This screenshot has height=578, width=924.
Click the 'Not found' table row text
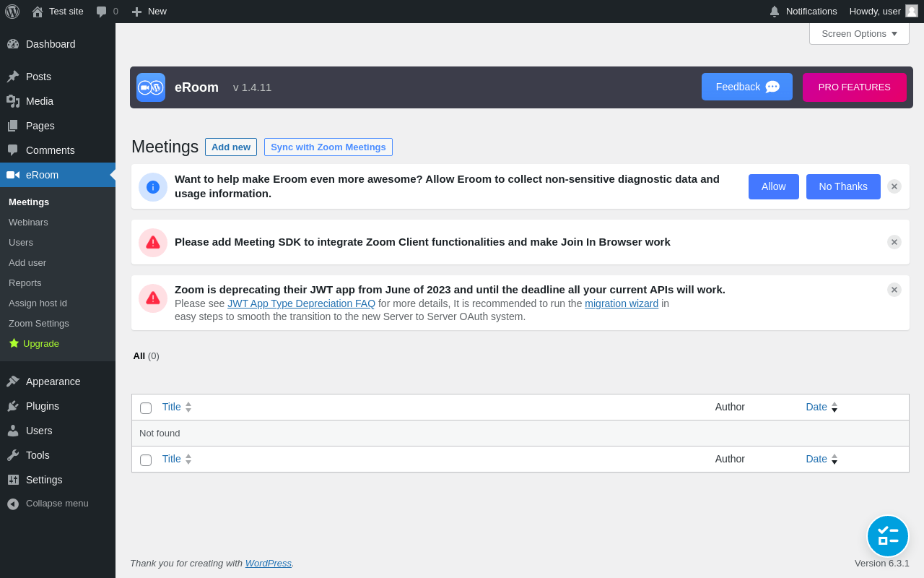click(x=160, y=433)
